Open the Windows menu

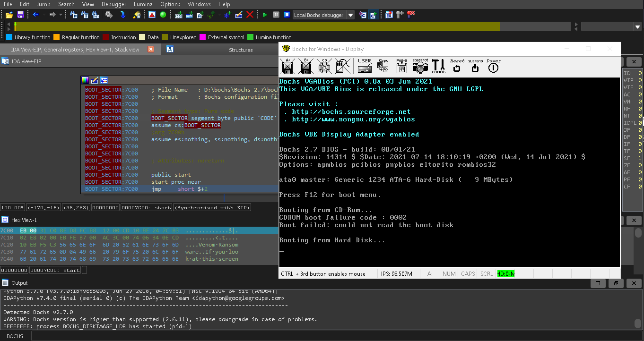coord(199,4)
